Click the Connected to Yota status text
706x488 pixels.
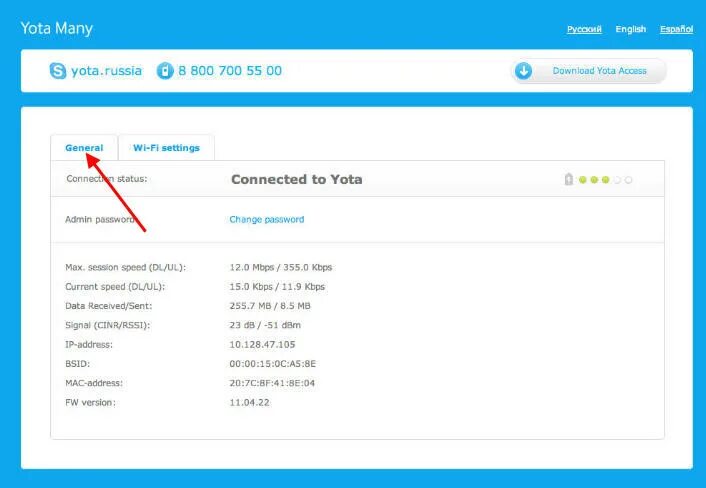click(297, 179)
